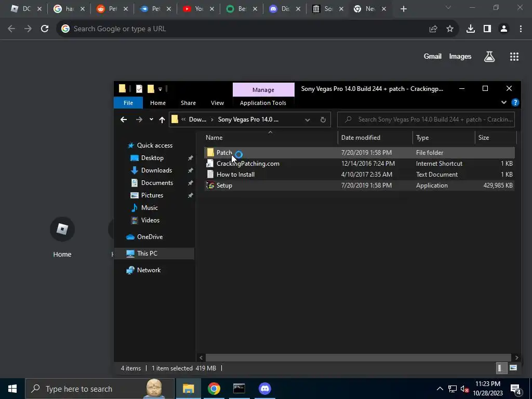Switch to the View ribbon tab
532x399 pixels.
[x=217, y=103]
